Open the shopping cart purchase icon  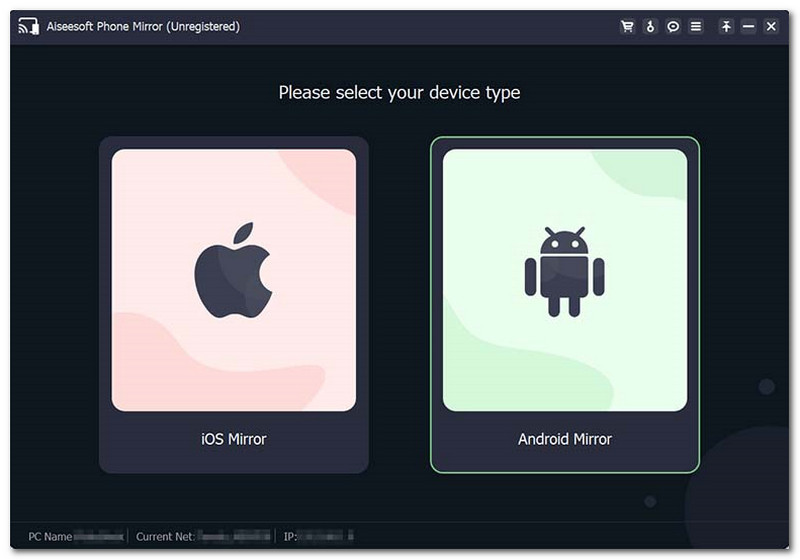[x=627, y=26]
